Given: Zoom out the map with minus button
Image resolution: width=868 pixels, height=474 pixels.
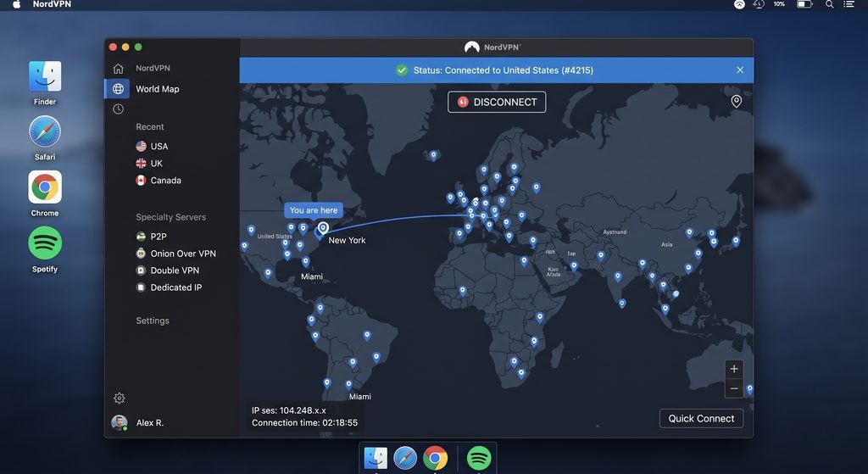Looking at the screenshot, I should pyautogui.click(x=734, y=388).
